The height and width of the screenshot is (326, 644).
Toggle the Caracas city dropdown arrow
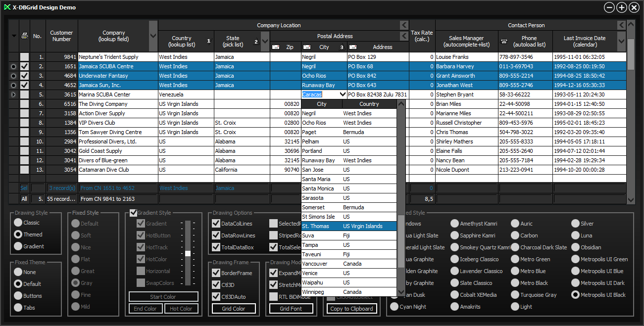coord(342,94)
